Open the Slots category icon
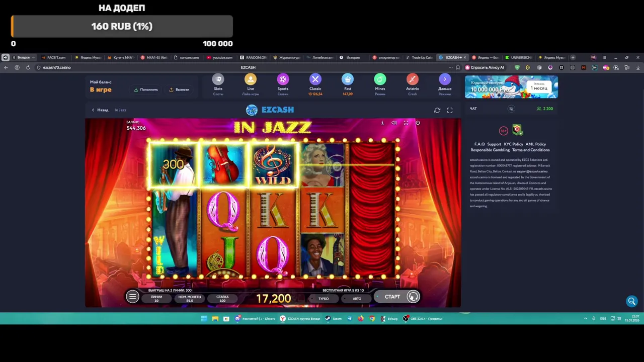 (218, 79)
